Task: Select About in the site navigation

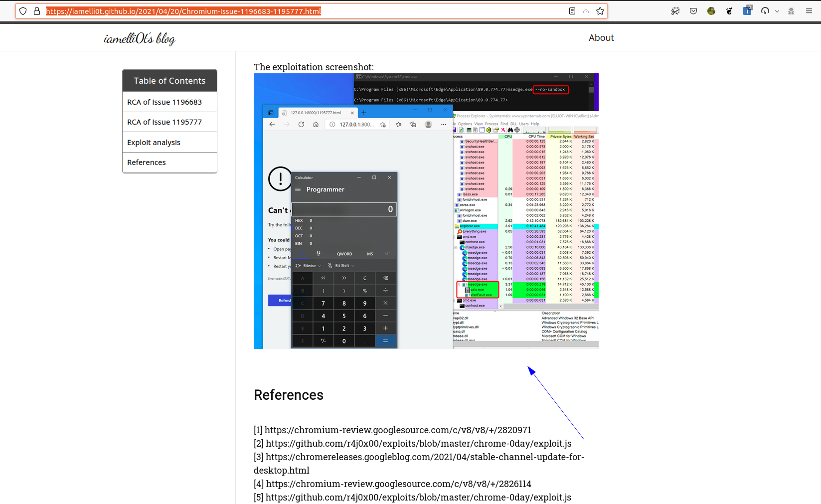Action: click(x=601, y=37)
